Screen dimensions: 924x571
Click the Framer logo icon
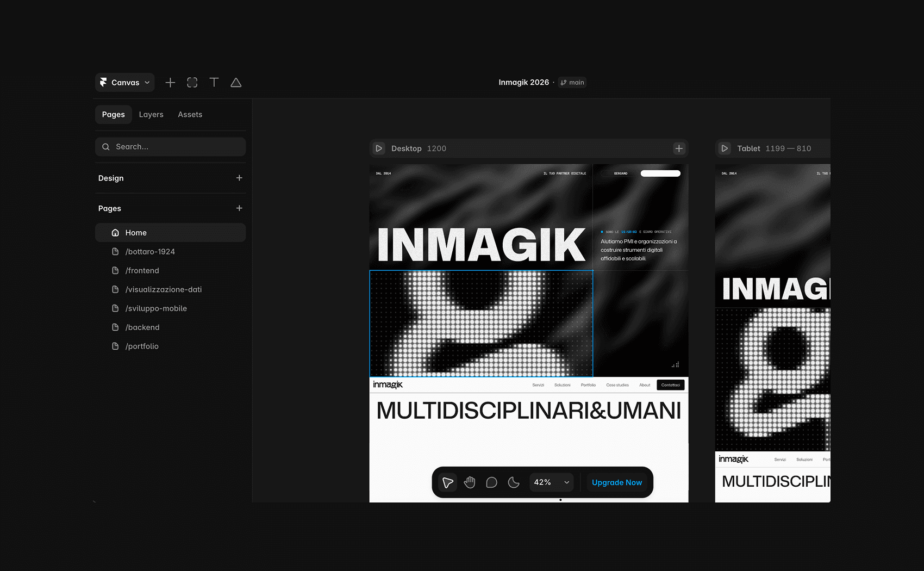click(x=103, y=83)
